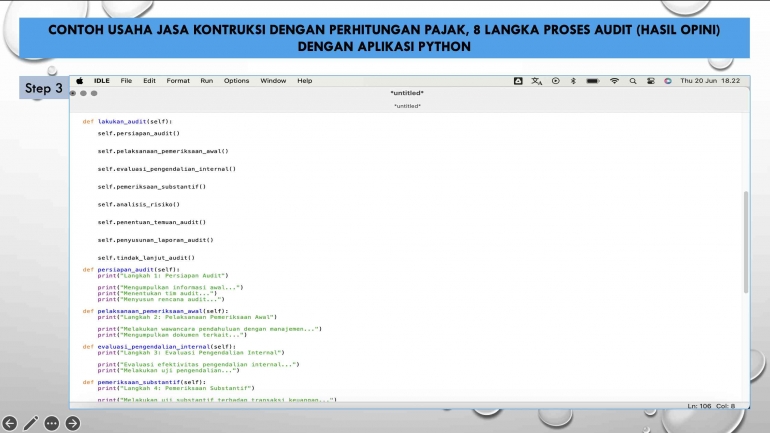Click the line self.penyusunan_laporan_audit()
770x433 pixels.
click(156, 240)
